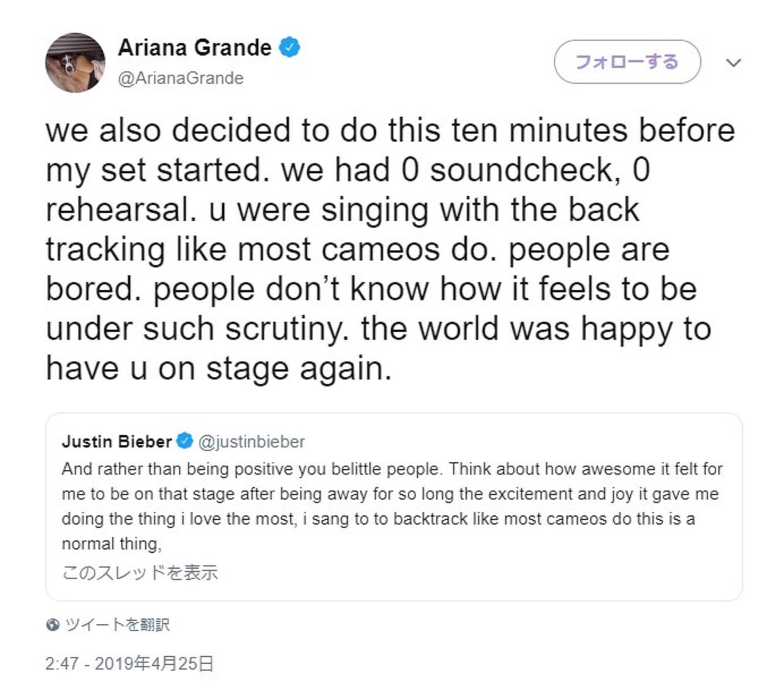The width and height of the screenshot is (784, 682).
Task: Click the 2:47 tweet timestamp
Action: pos(63,664)
